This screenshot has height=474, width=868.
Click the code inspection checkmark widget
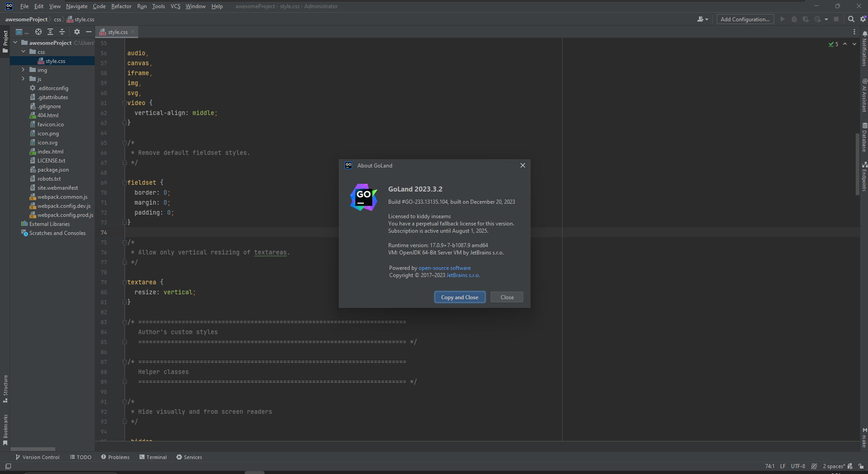(x=833, y=44)
